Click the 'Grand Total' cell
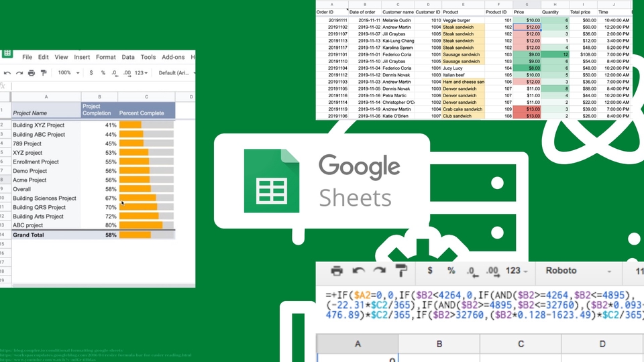 [46, 235]
